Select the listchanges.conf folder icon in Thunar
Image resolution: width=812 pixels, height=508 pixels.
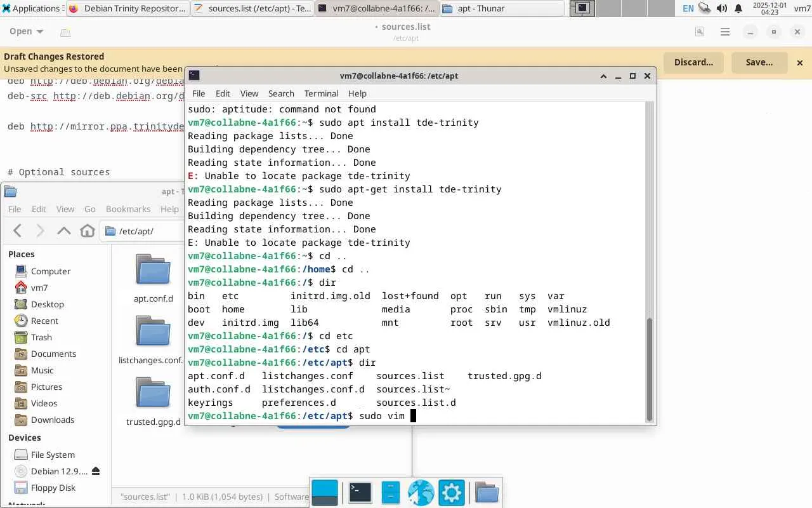pyautogui.click(x=154, y=331)
